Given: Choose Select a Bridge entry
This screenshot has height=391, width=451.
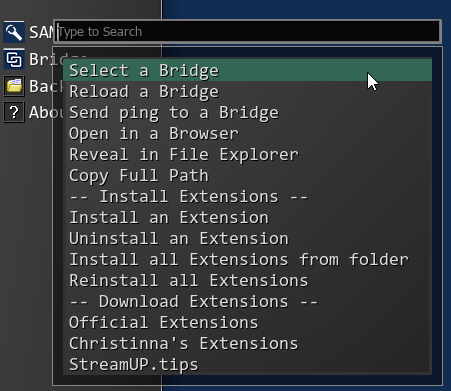Looking at the screenshot, I should (247, 70).
